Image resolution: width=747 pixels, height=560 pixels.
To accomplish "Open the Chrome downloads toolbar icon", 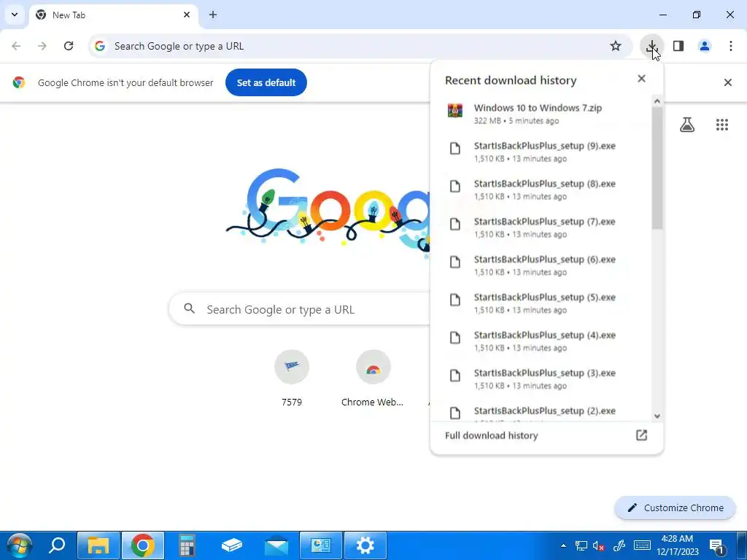I will (651, 46).
